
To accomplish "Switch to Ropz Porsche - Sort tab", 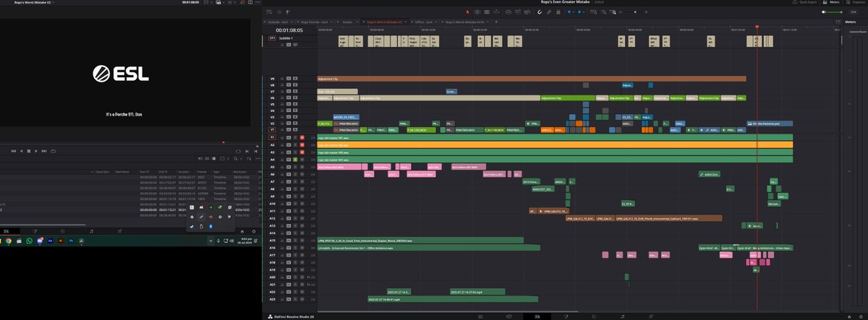I will (x=314, y=22).
